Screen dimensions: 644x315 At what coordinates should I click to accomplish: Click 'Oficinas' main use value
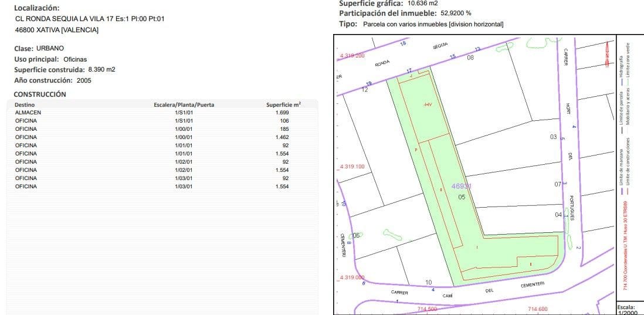(75, 59)
